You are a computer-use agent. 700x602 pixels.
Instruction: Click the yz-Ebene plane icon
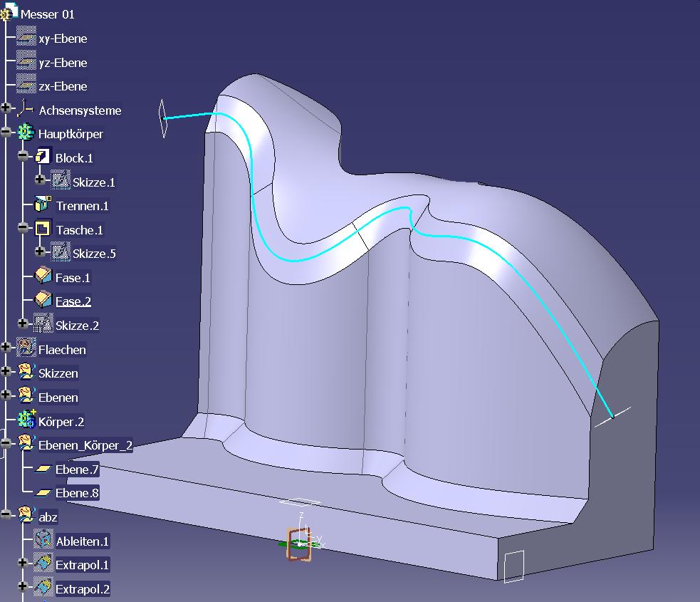(26, 61)
